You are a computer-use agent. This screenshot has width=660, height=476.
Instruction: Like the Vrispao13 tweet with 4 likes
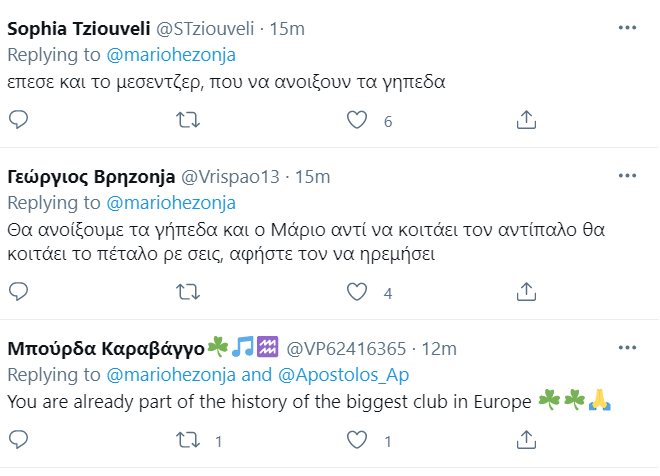pyautogui.click(x=357, y=292)
